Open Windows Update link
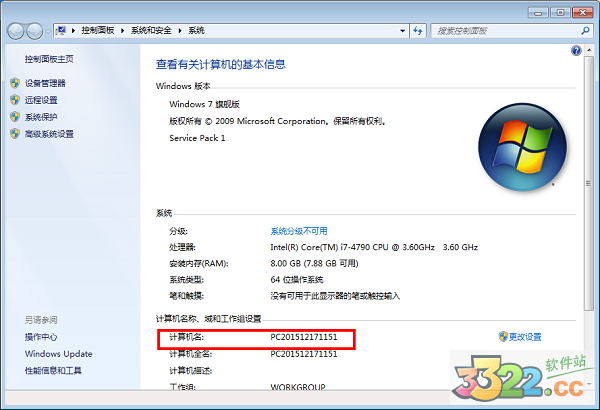600x410 pixels. click(59, 354)
